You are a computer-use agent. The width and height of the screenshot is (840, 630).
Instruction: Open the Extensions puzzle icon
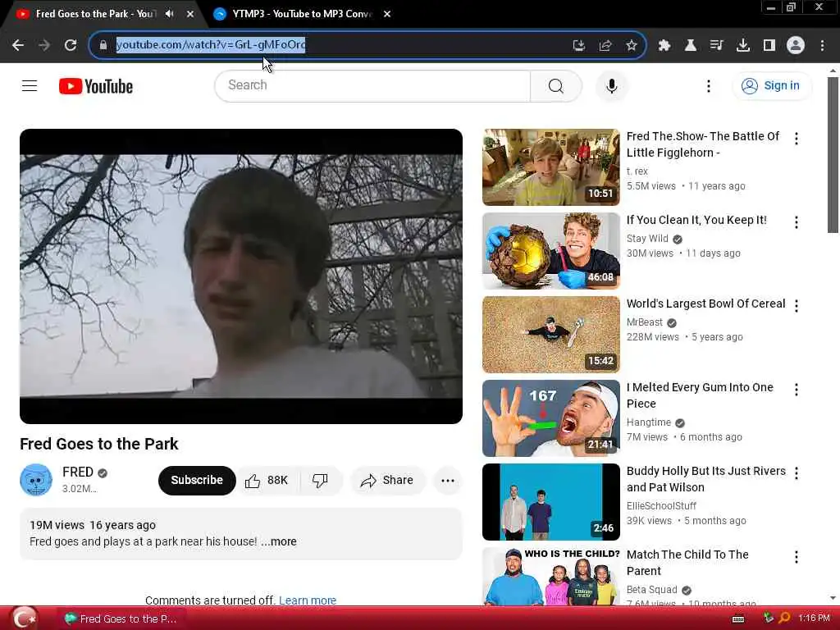[664, 46]
